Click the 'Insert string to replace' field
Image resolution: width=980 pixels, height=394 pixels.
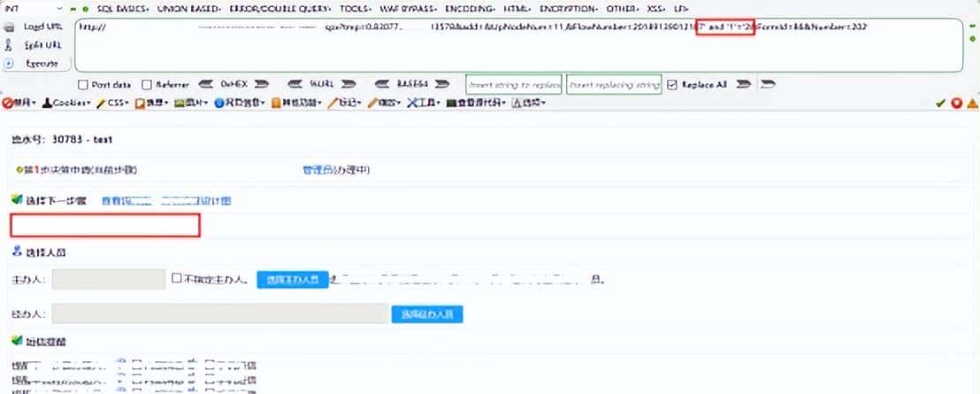pyautogui.click(x=514, y=84)
